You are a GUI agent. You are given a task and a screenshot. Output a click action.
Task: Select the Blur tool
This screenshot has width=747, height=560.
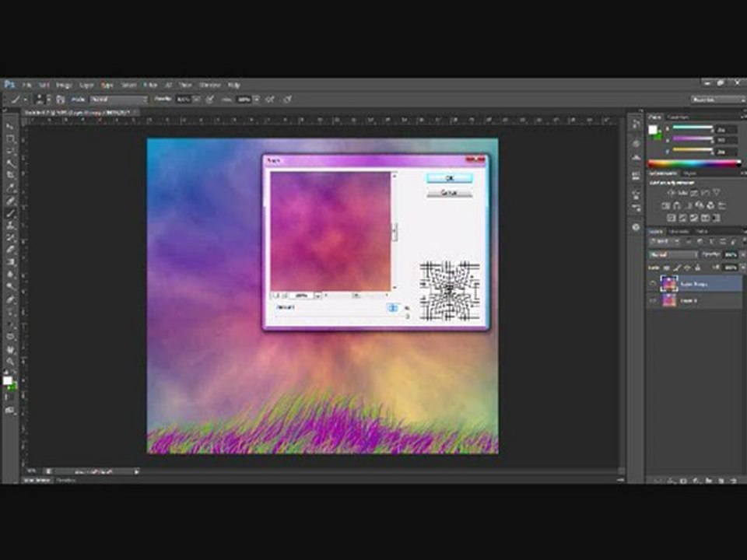[10, 275]
